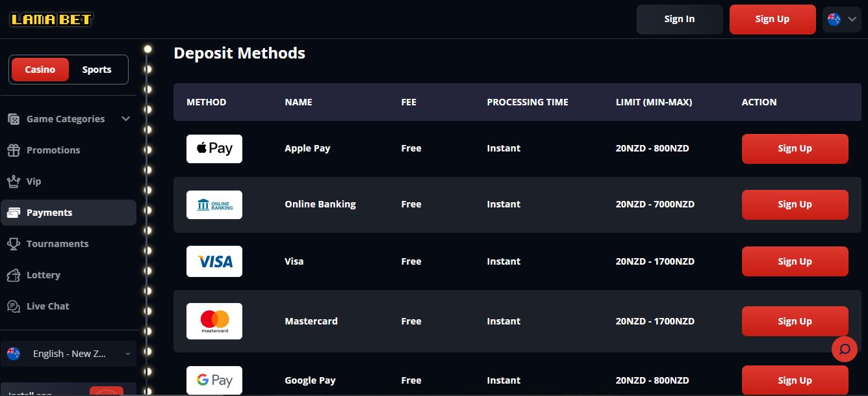
Task: Click the Mastercard name text
Action: click(x=311, y=321)
